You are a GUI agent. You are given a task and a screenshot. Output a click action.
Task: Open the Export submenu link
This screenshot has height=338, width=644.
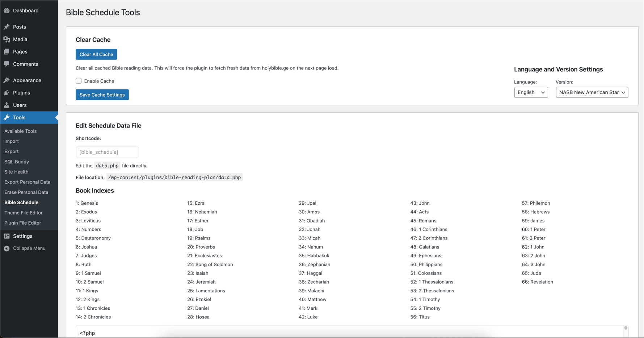[12, 151]
